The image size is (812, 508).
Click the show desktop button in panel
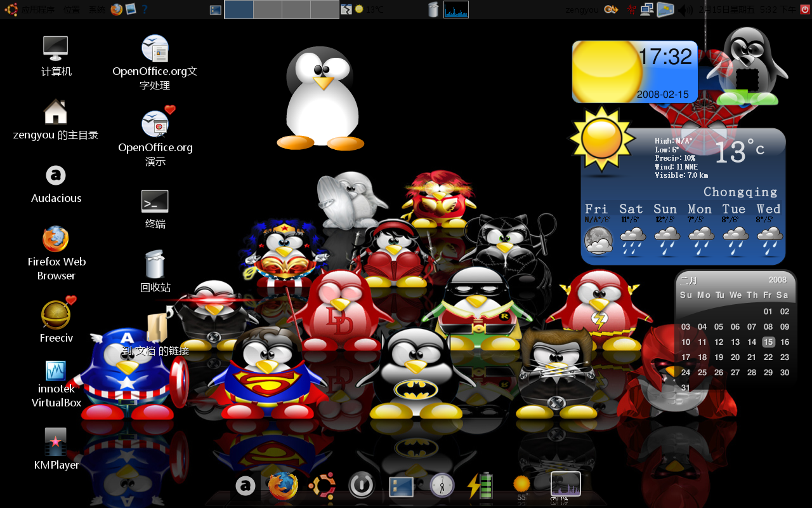click(x=216, y=10)
